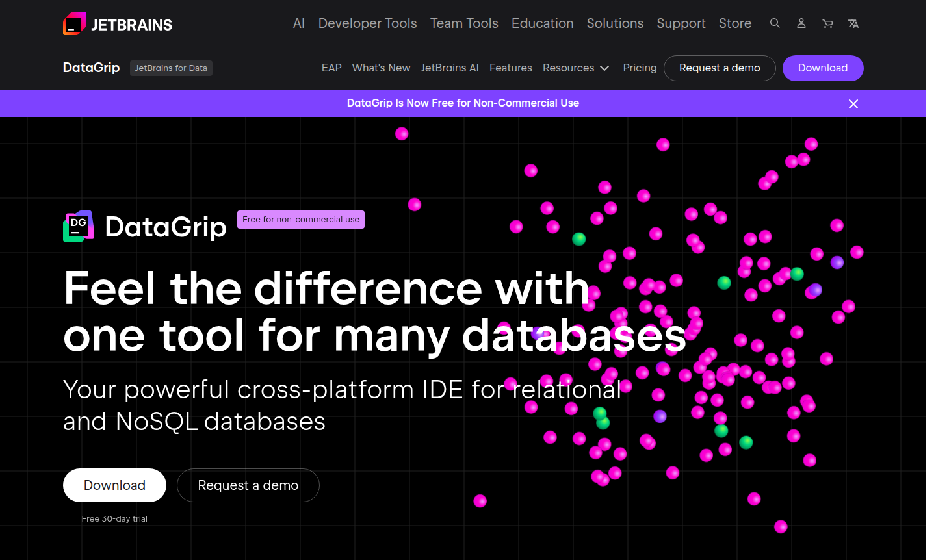Open the shopping cart icon
Viewport: 936px width, 560px height.
point(827,23)
